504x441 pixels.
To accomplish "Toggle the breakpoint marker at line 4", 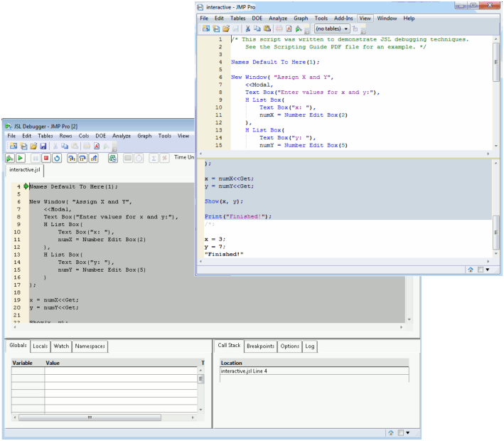I will 26,186.
